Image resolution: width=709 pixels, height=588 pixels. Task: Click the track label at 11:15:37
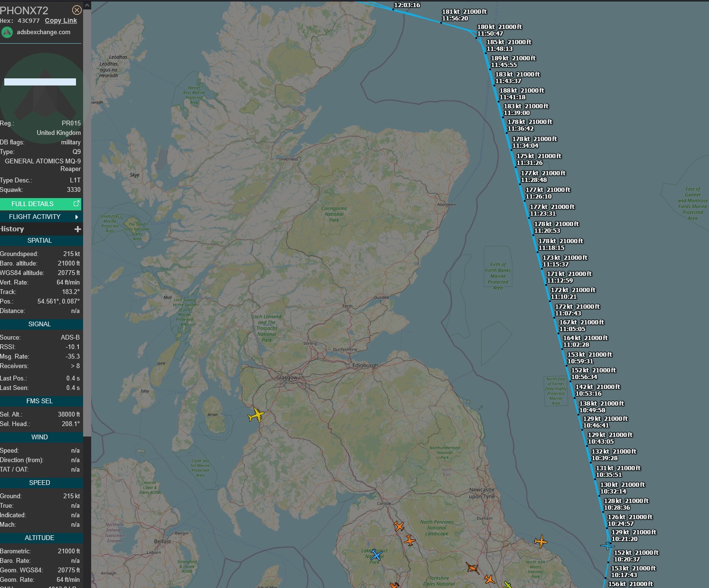(565, 261)
